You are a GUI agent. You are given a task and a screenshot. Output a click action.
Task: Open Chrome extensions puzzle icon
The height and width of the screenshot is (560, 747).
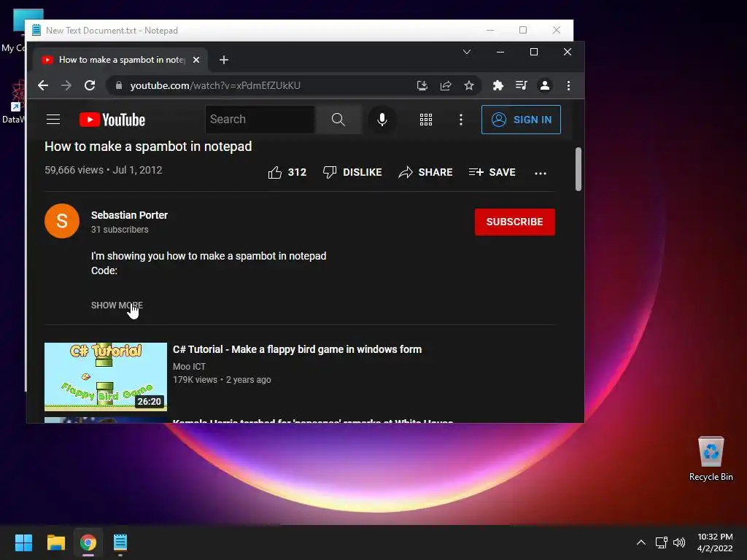pyautogui.click(x=498, y=85)
